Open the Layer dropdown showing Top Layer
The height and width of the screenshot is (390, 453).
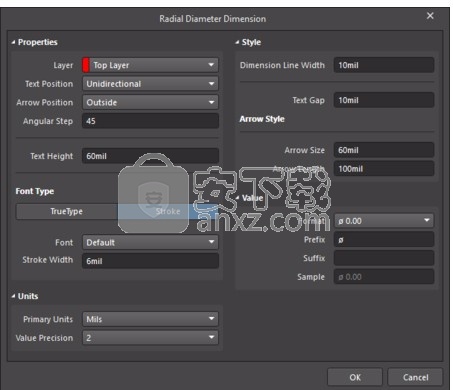150,65
